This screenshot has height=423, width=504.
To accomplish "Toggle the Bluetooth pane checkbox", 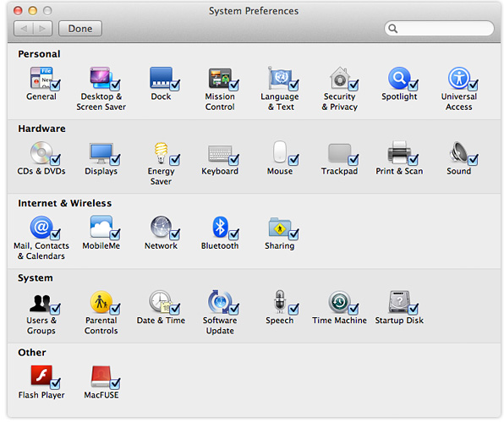I will tap(233, 234).
